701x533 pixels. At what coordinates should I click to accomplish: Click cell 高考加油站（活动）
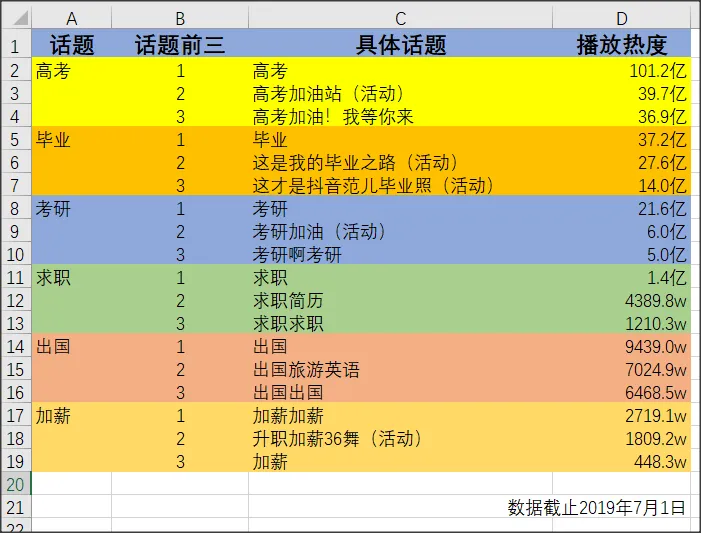[401, 94]
